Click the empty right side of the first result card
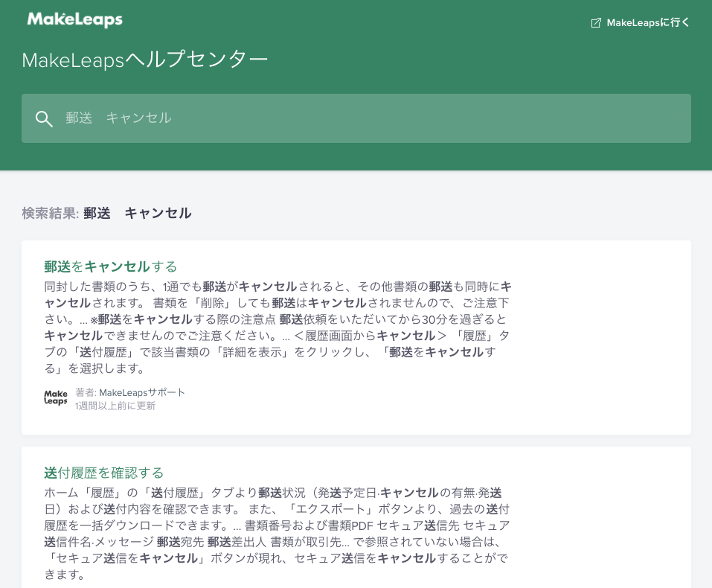The height and width of the screenshot is (588, 712). click(x=603, y=335)
